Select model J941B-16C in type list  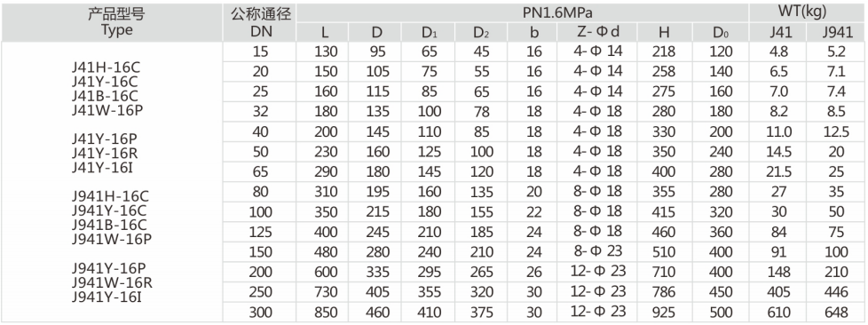pyautogui.click(x=109, y=226)
